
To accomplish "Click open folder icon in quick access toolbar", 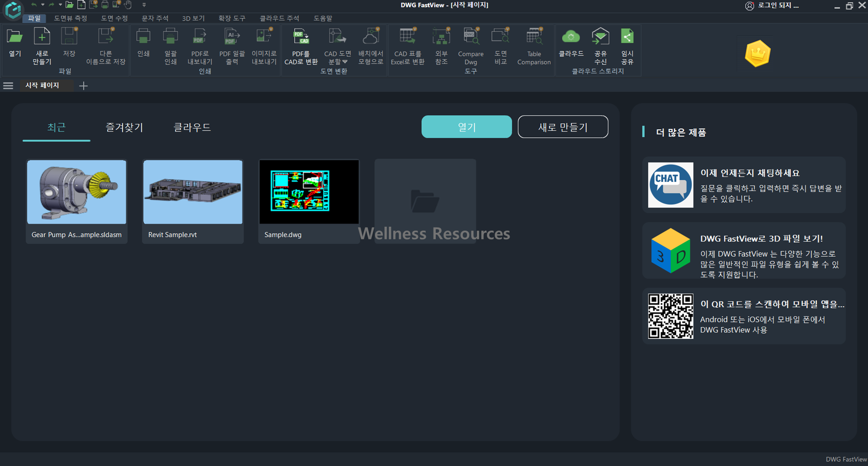I will pos(69,5).
